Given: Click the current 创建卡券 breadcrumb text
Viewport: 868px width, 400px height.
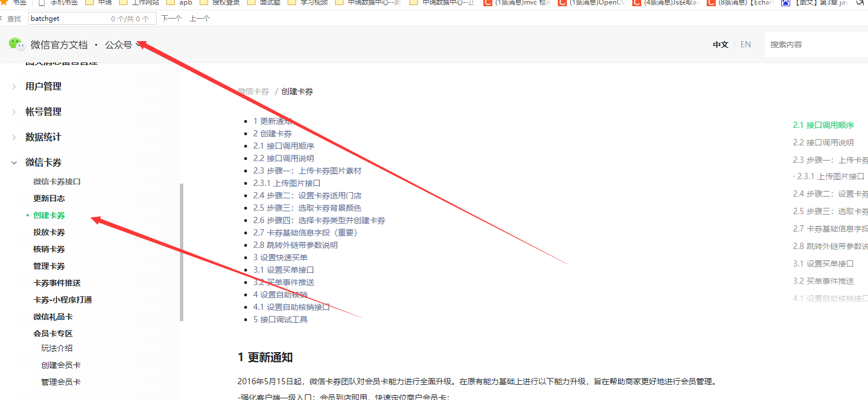Looking at the screenshot, I should [297, 91].
